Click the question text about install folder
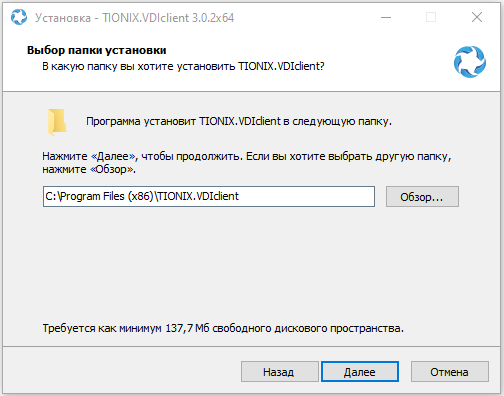Image resolution: width=504 pixels, height=396 pixels. (183, 66)
